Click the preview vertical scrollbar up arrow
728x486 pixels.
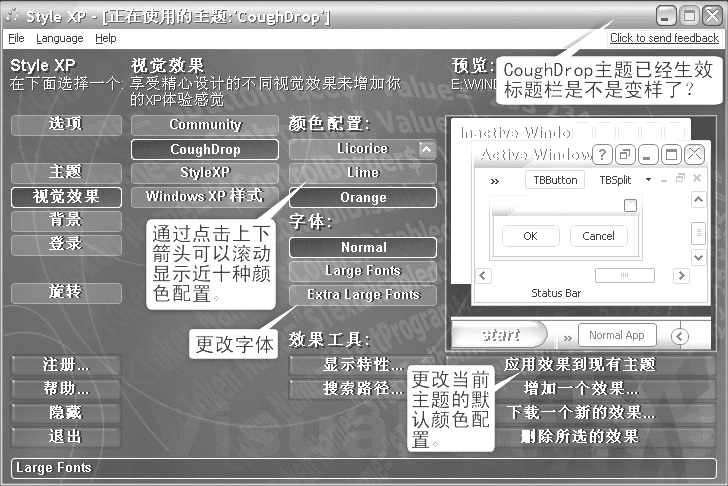coord(698,200)
